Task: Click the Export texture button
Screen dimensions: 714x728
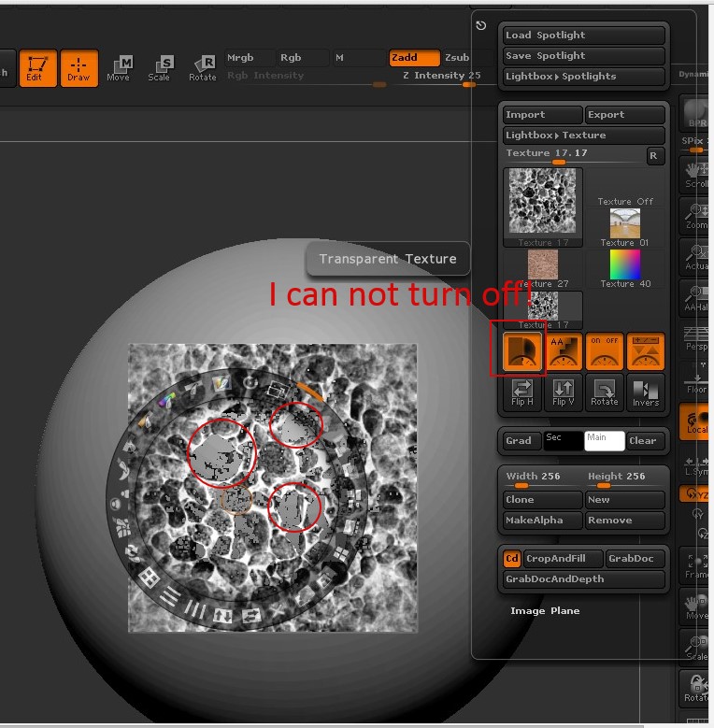Action: 625,115
